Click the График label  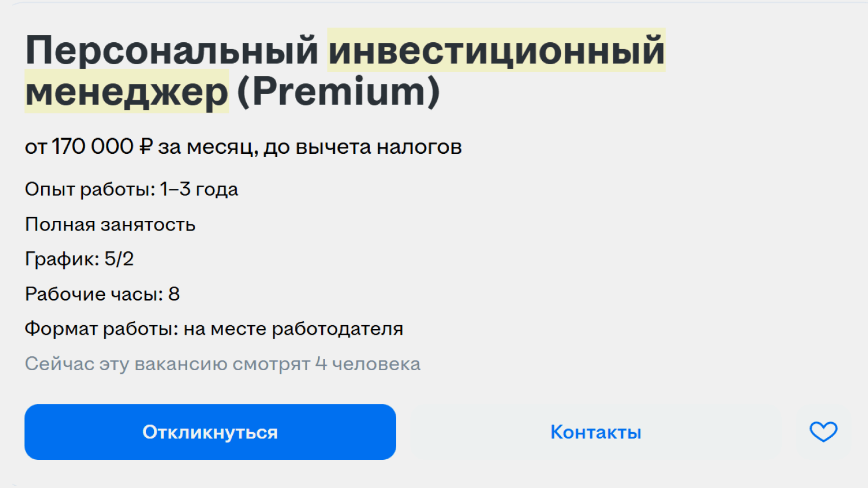62,259
